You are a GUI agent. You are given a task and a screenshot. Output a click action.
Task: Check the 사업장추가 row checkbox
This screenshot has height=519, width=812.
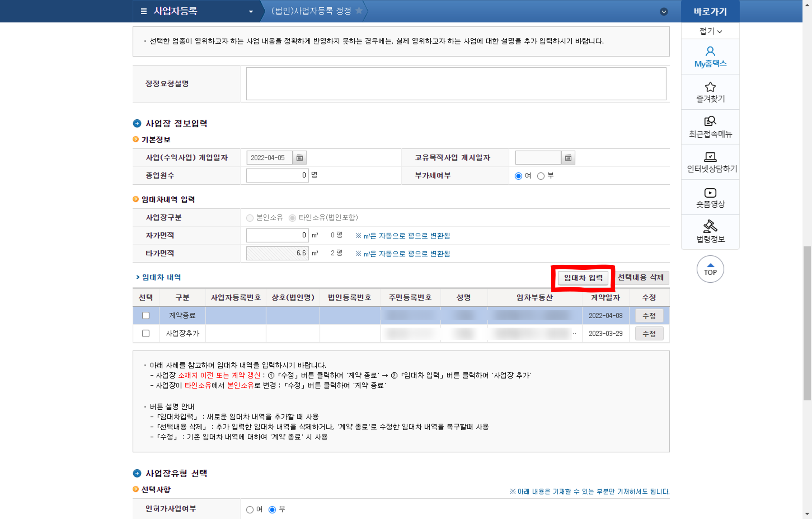(x=146, y=333)
